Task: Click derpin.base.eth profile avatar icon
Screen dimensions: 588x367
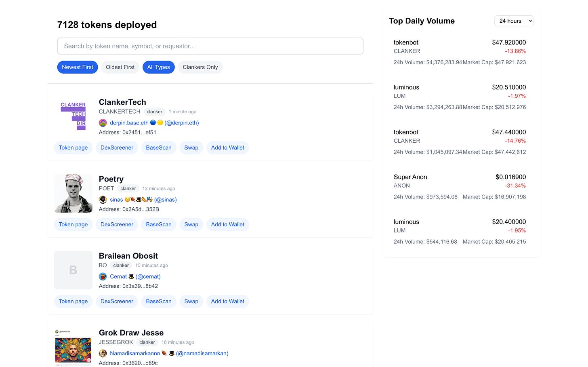Action: coord(103,123)
